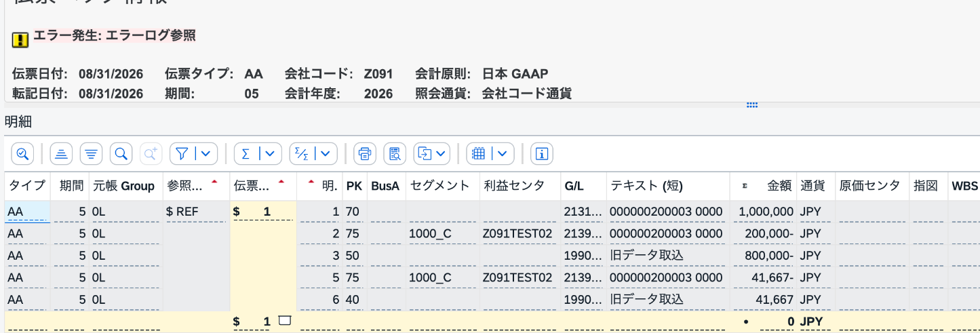The height and width of the screenshot is (333, 980).
Task: Select the 1,000,000 amount cell
Action: point(763,212)
